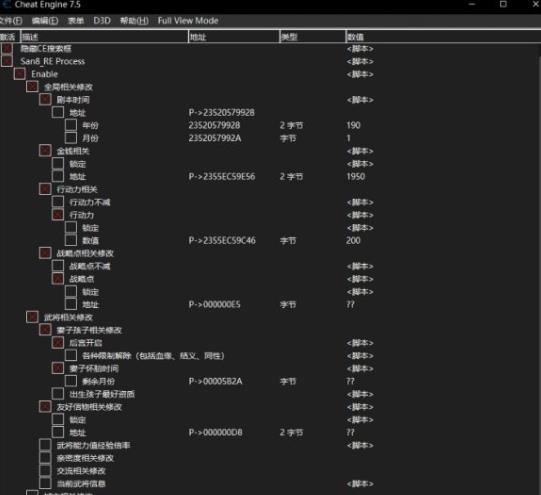Image resolution: width=541 pixels, height=495 pixels.
Task: Check the 出生孩子最好资质 option box
Action: [58, 394]
